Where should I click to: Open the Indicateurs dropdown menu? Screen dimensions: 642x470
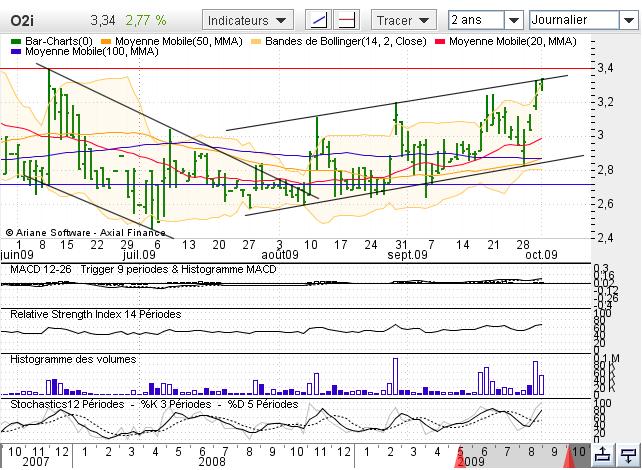coord(248,20)
